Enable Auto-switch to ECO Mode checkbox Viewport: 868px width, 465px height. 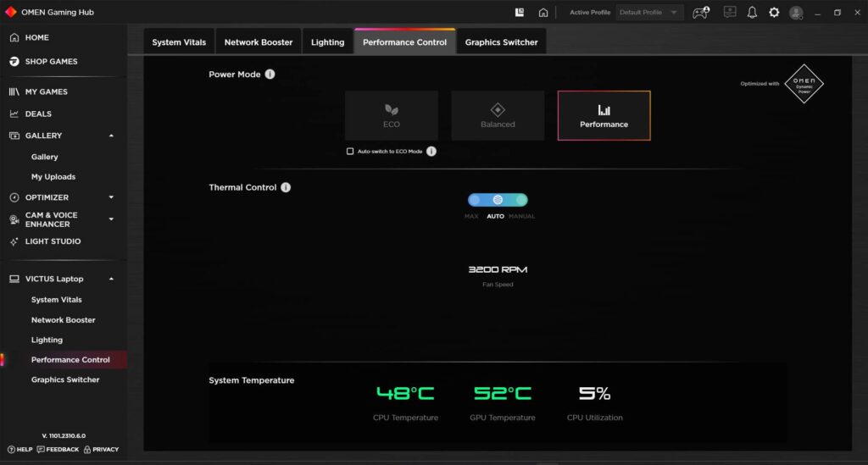click(350, 151)
